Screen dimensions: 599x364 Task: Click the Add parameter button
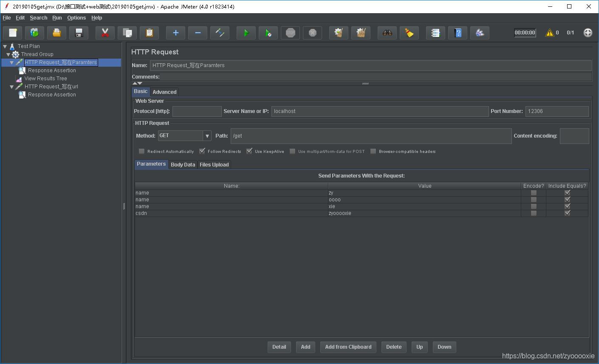306,347
